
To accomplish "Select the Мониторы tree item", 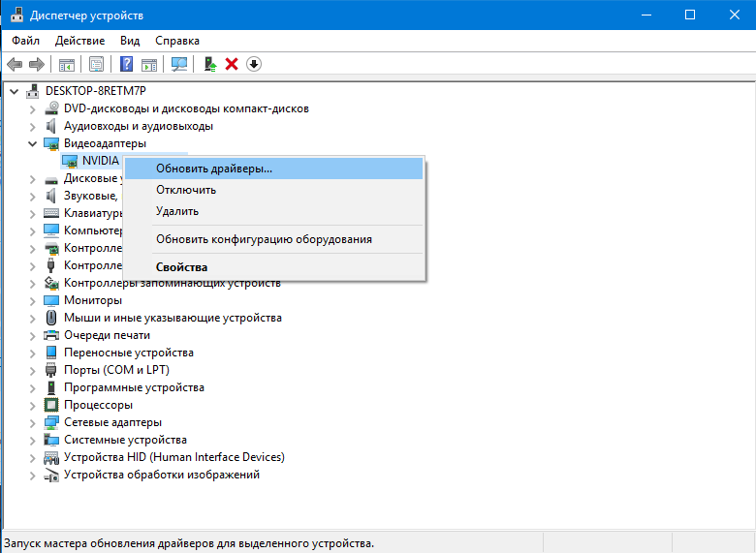I will [91, 300].
